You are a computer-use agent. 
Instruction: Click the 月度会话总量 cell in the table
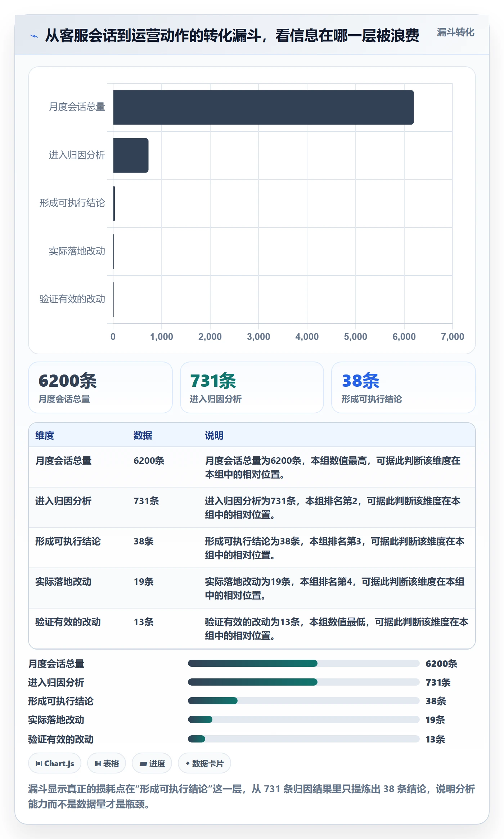63,461
